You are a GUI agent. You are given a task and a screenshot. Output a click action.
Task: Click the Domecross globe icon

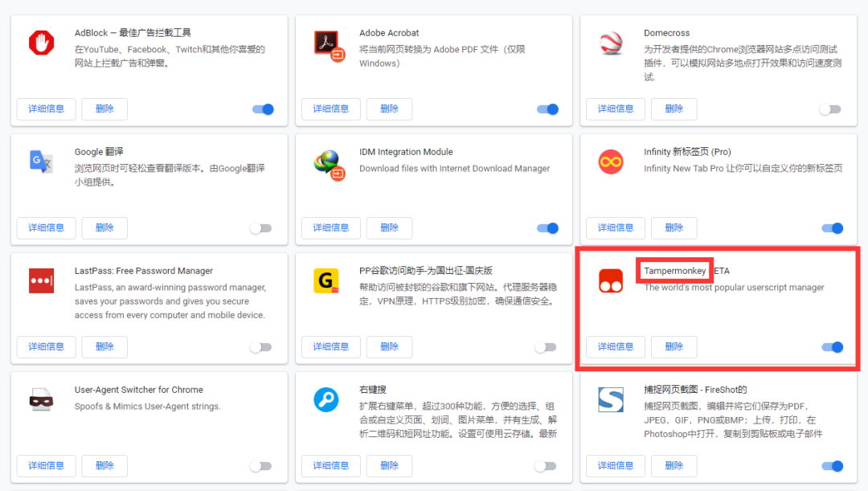611,43
